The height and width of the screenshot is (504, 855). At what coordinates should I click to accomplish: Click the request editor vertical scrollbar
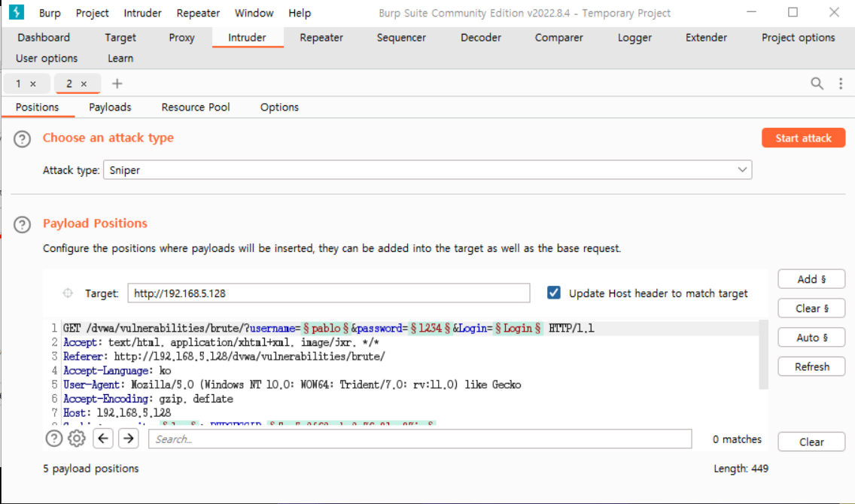coord(763,355)
